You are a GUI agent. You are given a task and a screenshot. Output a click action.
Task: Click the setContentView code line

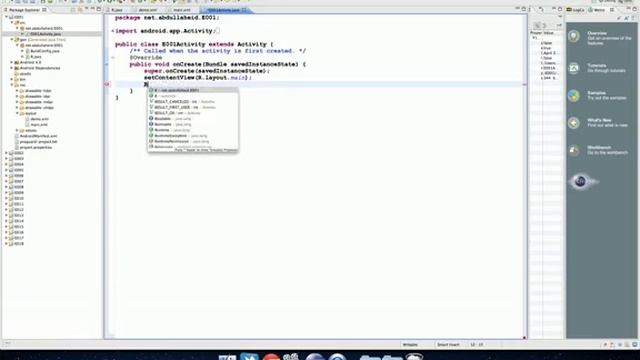[198, 78]
